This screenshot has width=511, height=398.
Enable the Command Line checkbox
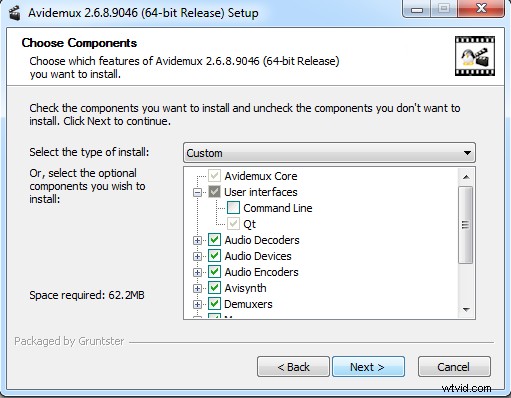click(233, 208)
